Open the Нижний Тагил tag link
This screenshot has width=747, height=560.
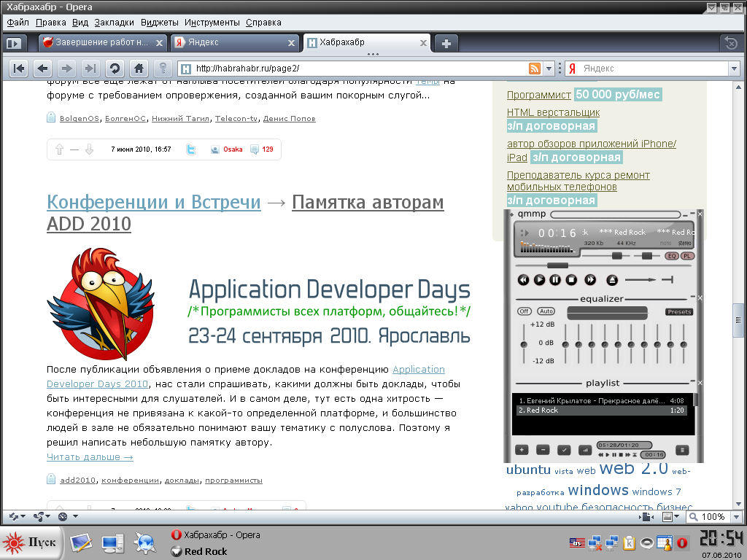tap(181, 119)
